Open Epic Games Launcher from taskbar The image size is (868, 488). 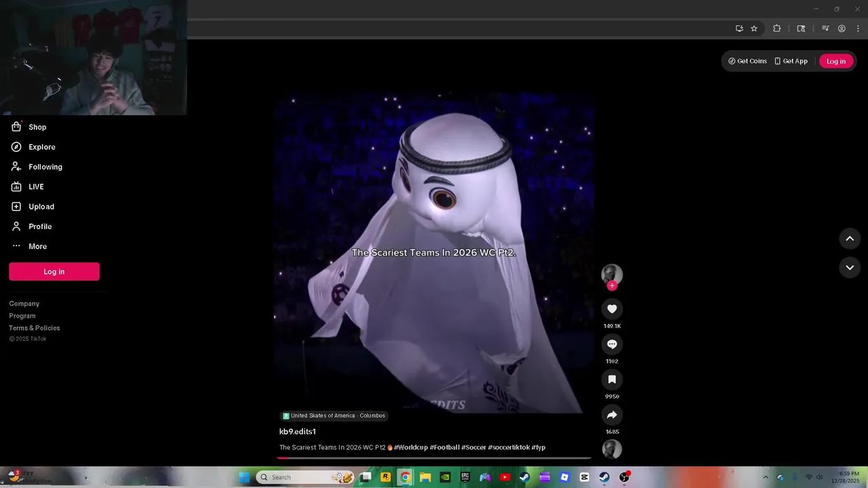click(x=465, y=477)
